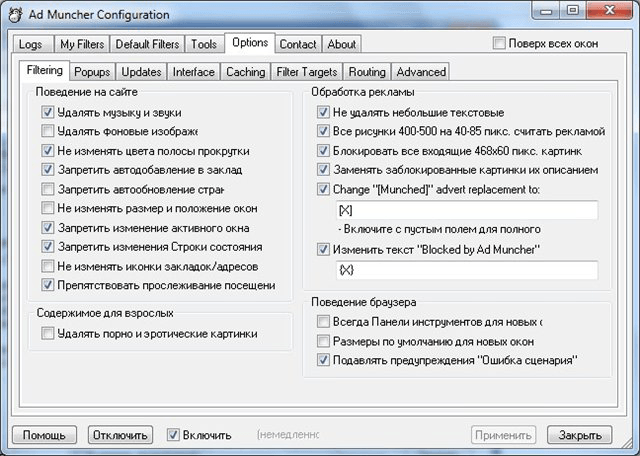Click the Ad Muncher cow icon in title bar
Viewport: 640px width, 456px height.
[x=16, y=15]
